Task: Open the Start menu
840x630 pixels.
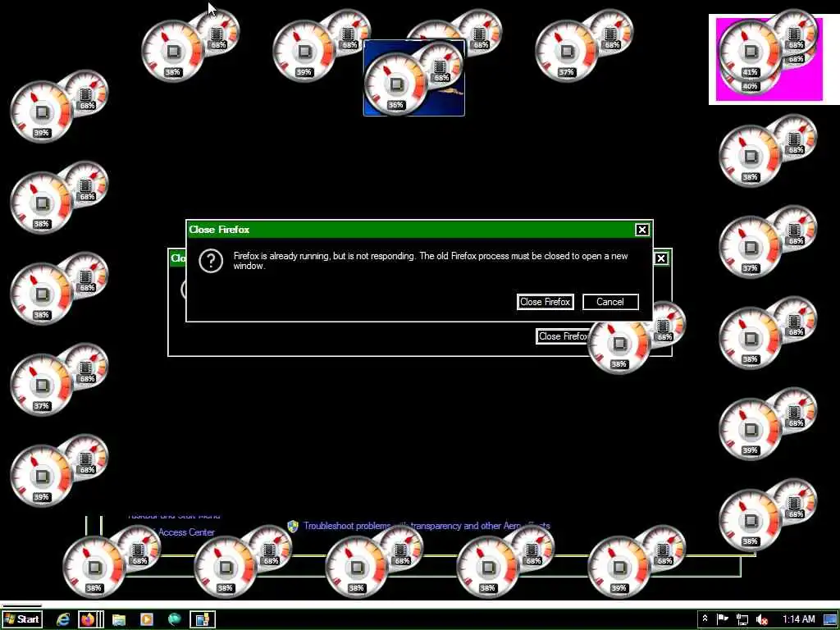Action: [22, 619]
